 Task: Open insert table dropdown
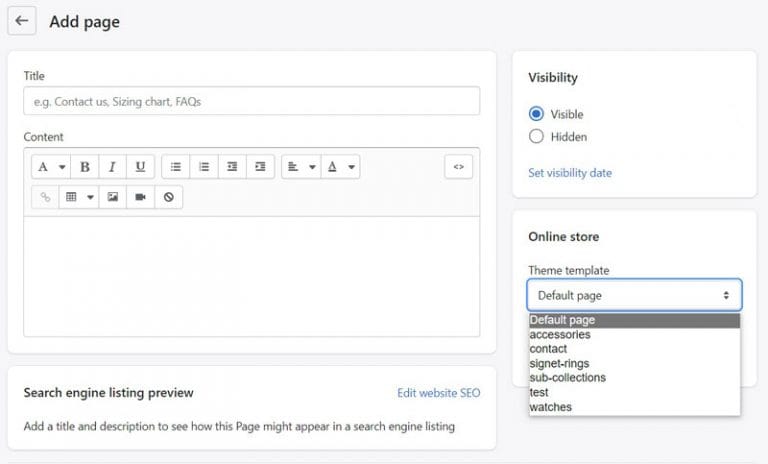tap(79, 197)
